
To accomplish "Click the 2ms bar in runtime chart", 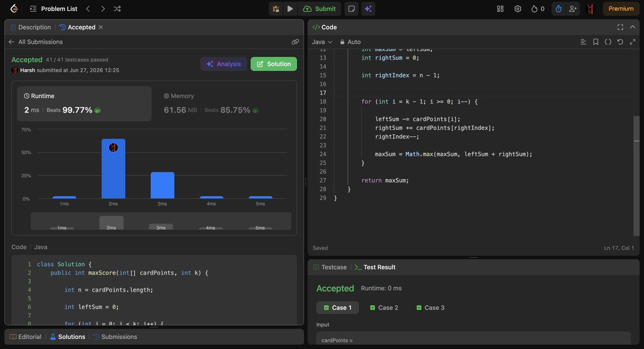I will 113,169.
